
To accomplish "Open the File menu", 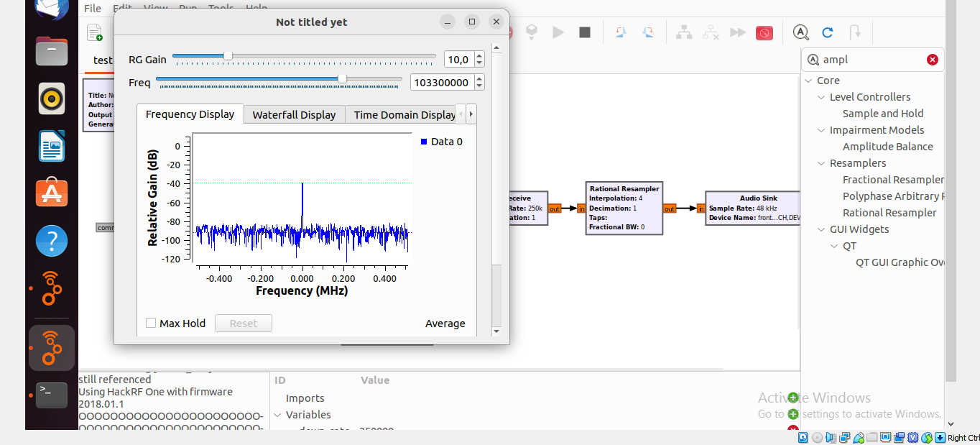I will coord(92,8).
